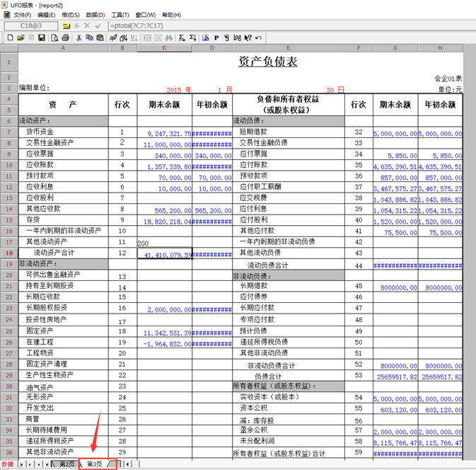Open the 编辑(E) menu
This screenshot has height=470, width=476.
[47, 15]
